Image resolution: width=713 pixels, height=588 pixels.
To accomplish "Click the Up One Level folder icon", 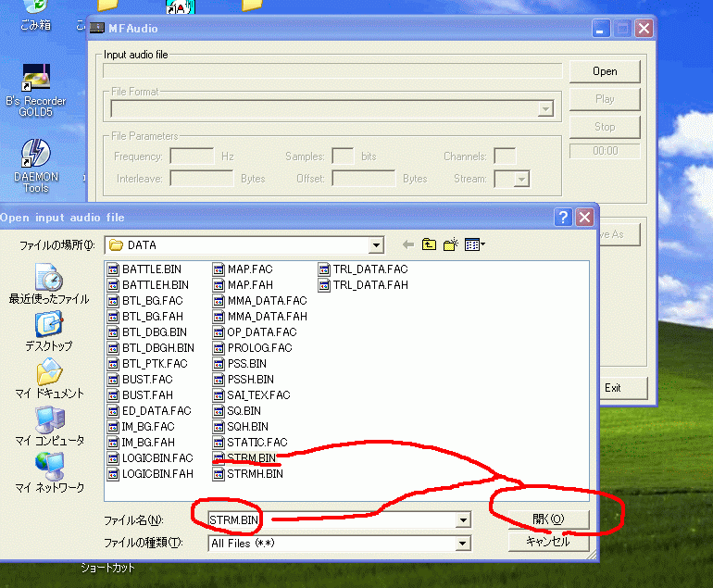I will 429,245.
